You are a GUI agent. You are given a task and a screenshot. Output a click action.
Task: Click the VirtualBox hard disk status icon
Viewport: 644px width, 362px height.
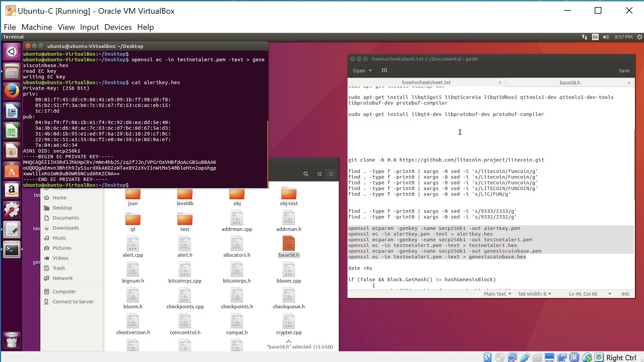pos(487,357)
